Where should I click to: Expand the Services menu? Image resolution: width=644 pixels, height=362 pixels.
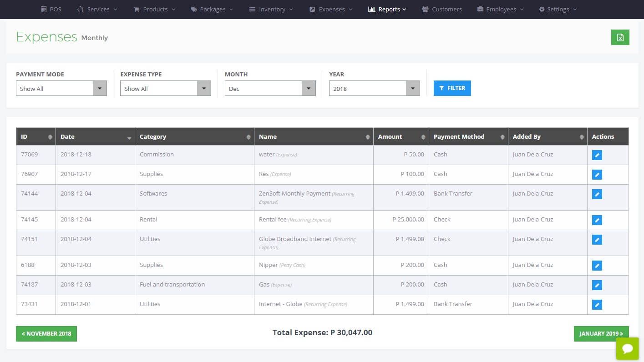point(97,9)
